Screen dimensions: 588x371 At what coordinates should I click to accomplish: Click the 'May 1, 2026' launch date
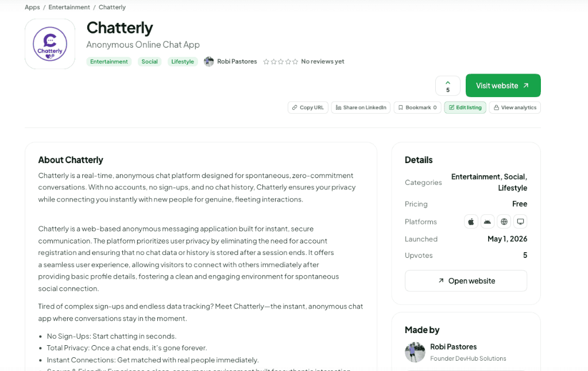tap(507, 239)
